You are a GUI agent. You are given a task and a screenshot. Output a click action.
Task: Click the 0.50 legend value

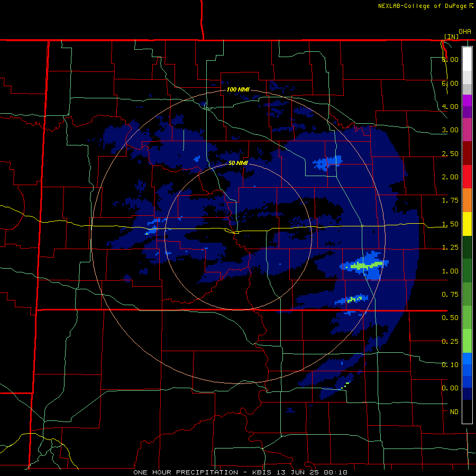(450, 318)
